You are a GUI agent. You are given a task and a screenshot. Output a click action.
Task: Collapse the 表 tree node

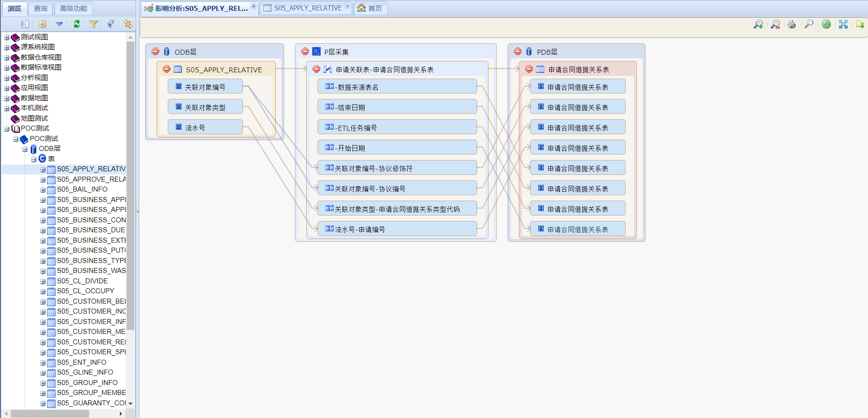34,160
